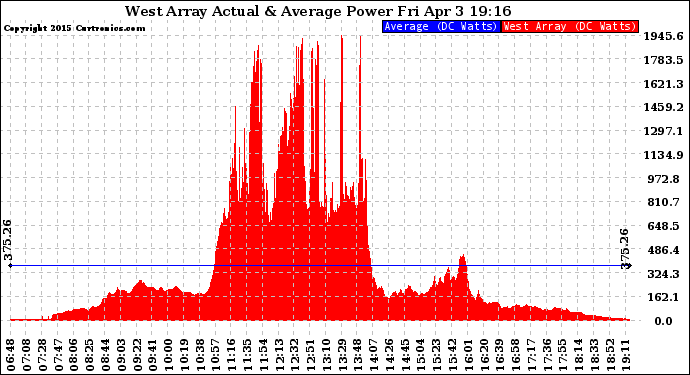Click the x-axis time label 19:11
690x375 pixels.
coord(626,355)
